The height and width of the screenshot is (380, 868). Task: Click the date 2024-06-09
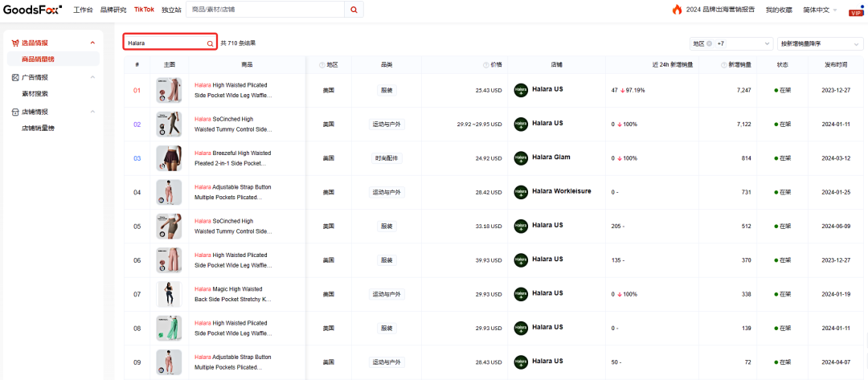[x=836, y=227]
